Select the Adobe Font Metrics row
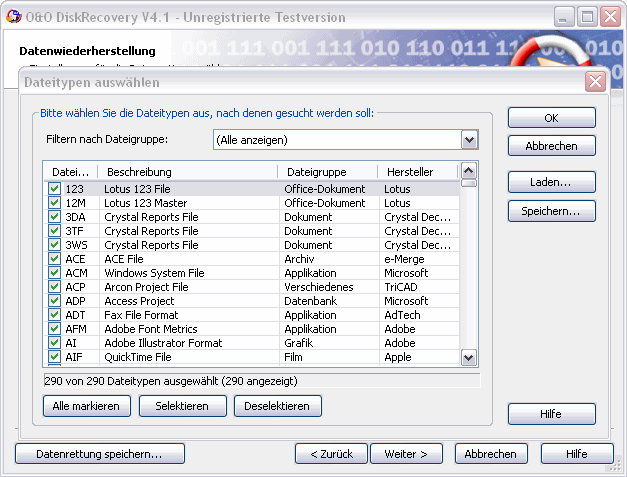Image resolution: width=627 pixels, height=477 pixels. 151,329
